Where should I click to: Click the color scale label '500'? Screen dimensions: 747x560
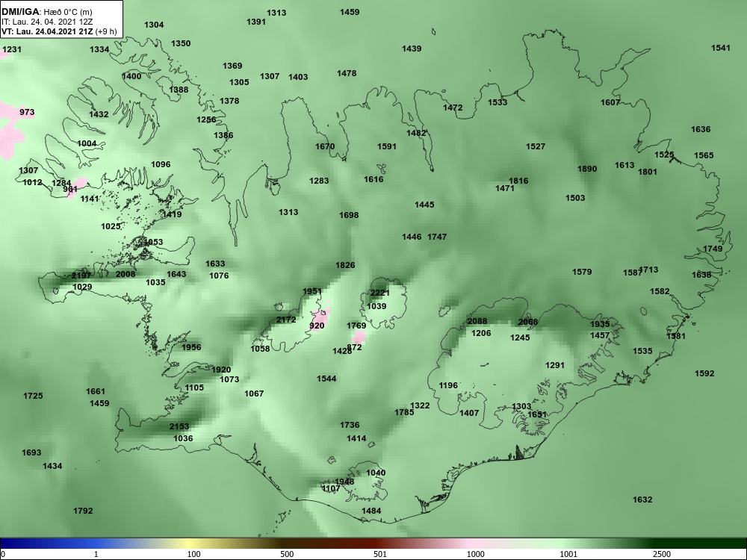287,554
